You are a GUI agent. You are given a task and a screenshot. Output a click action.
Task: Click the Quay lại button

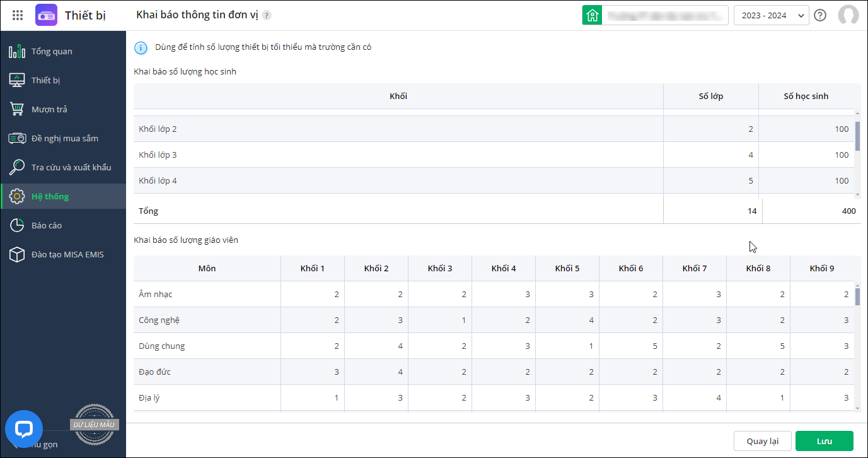pos(762,441)
